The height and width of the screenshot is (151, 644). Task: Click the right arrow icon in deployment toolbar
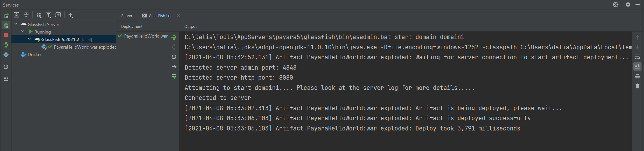tap(174, 67)
